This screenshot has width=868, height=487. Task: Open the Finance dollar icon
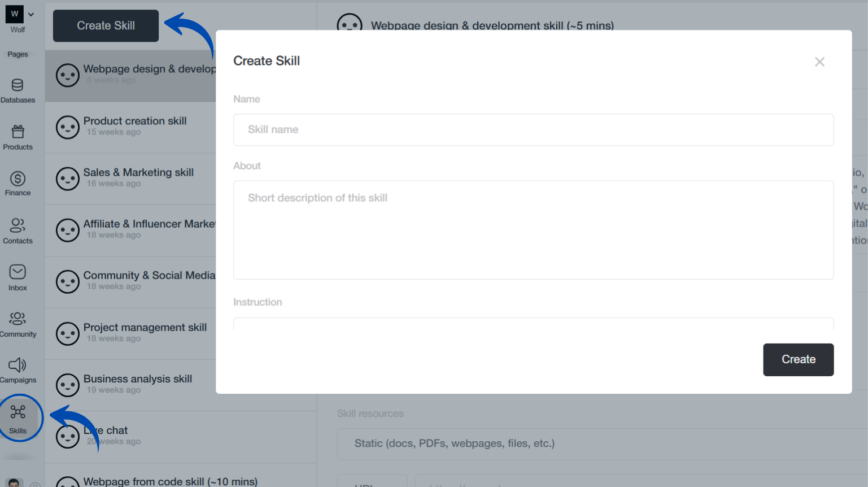click(18, 179)
